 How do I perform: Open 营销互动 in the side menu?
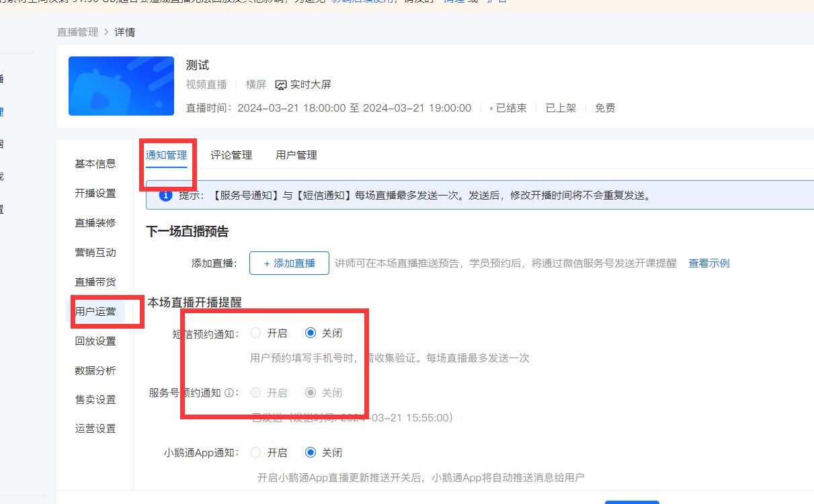pos(95,253)
